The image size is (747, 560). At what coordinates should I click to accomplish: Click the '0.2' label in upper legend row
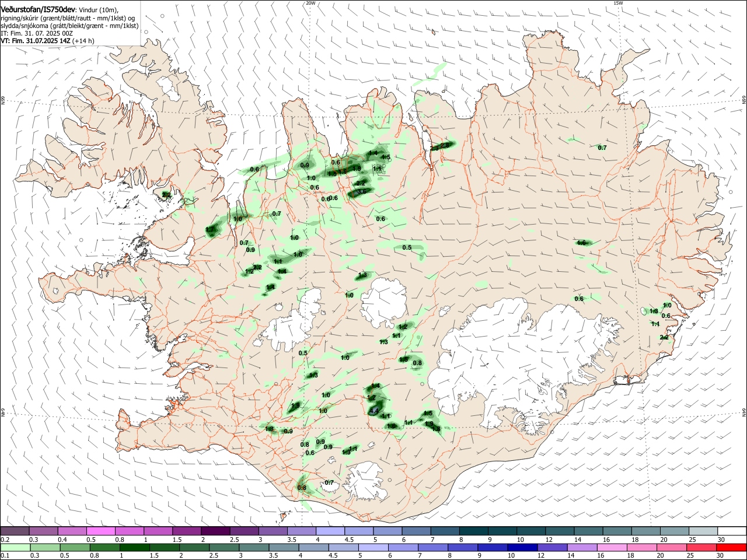tap(5, 540)
